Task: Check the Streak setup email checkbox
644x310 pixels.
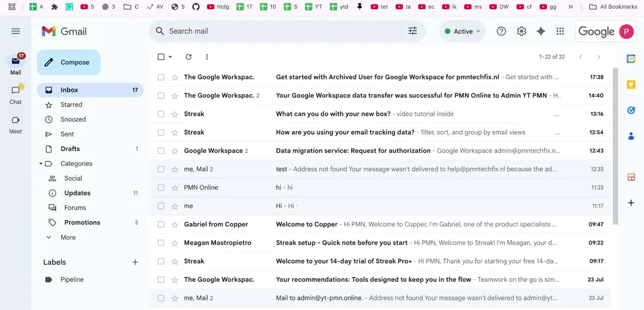Action: 161,243
